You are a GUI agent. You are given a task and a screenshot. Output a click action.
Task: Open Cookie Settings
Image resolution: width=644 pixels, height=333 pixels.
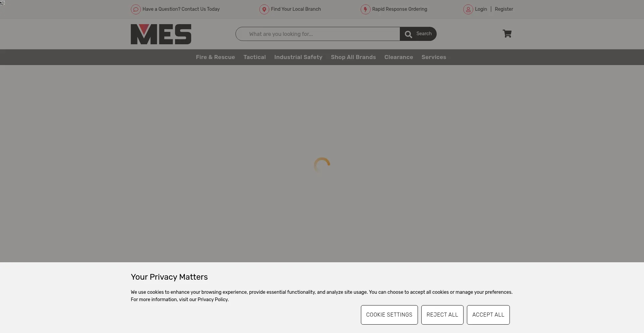(389, 315)
